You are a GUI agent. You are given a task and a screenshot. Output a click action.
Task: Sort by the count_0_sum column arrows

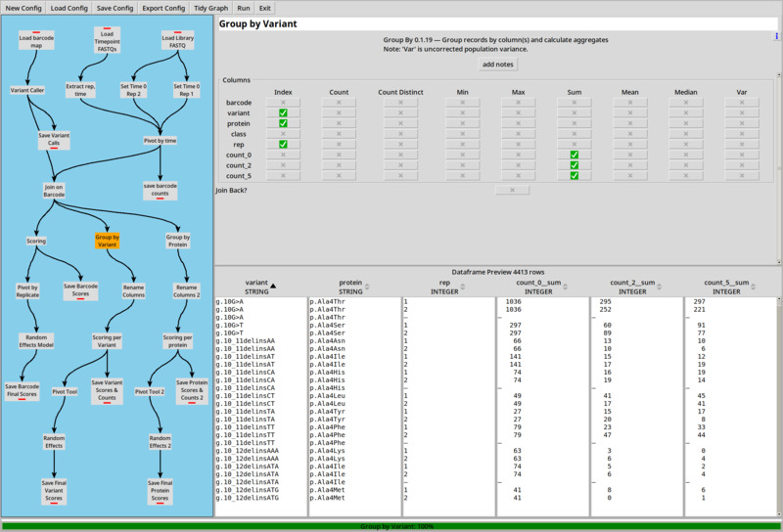(566, 287)
